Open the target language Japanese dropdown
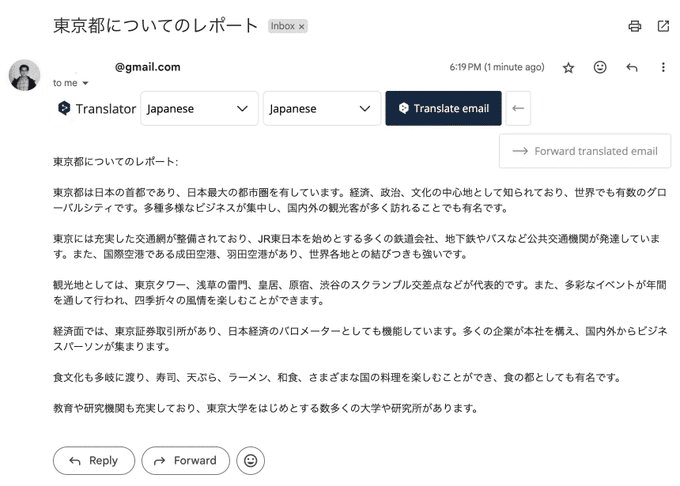The height and width of the screenshot is (486, 680). [x=321, y=109]
